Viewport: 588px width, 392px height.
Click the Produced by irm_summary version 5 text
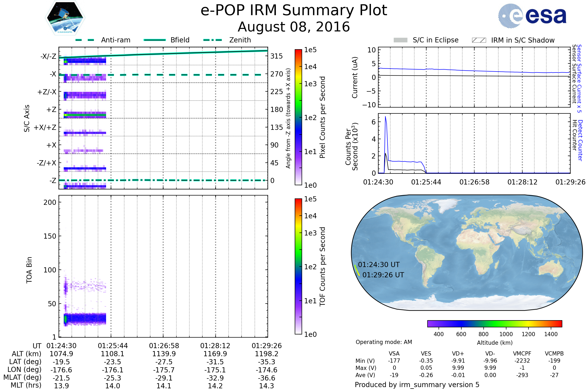pyautogui.click(x=417, y=384)
